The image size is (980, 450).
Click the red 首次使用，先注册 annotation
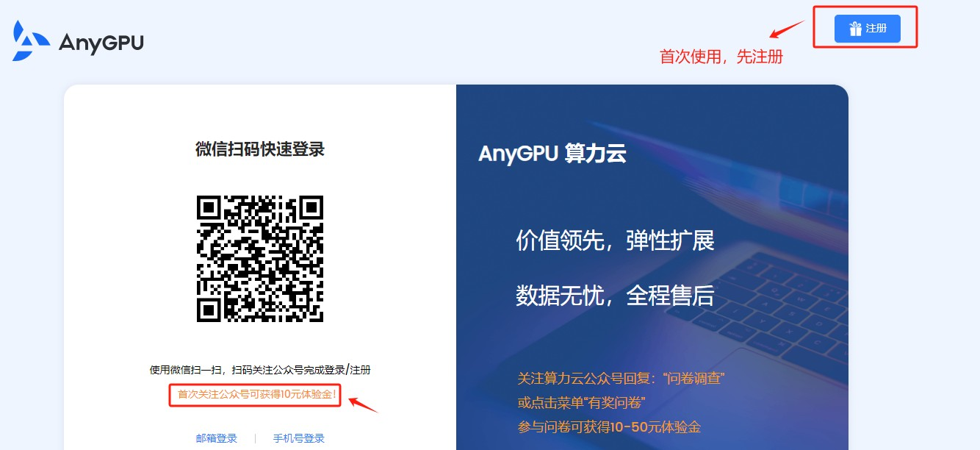tap(721, 57)
